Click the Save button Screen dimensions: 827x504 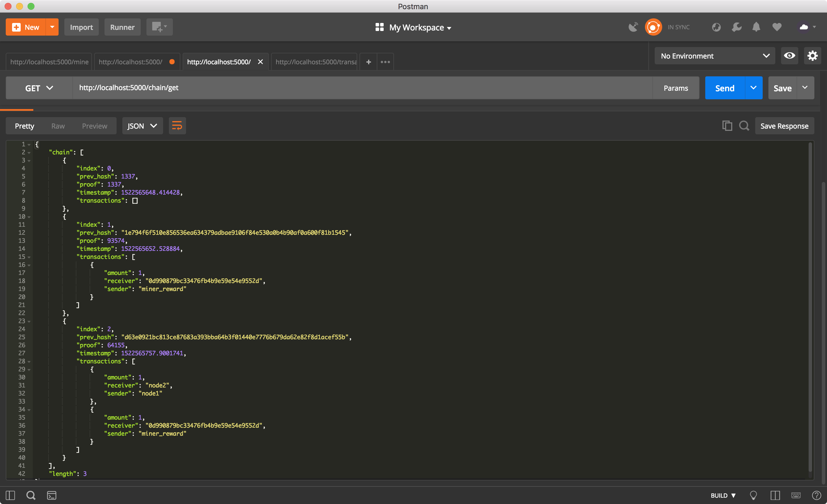tap(782, 88)
